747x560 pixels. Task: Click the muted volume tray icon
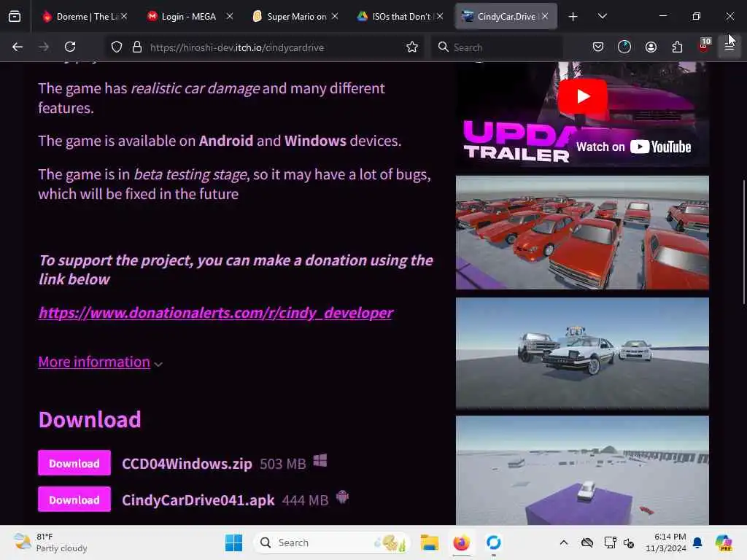pyautogui.click(x=629, y=542)
